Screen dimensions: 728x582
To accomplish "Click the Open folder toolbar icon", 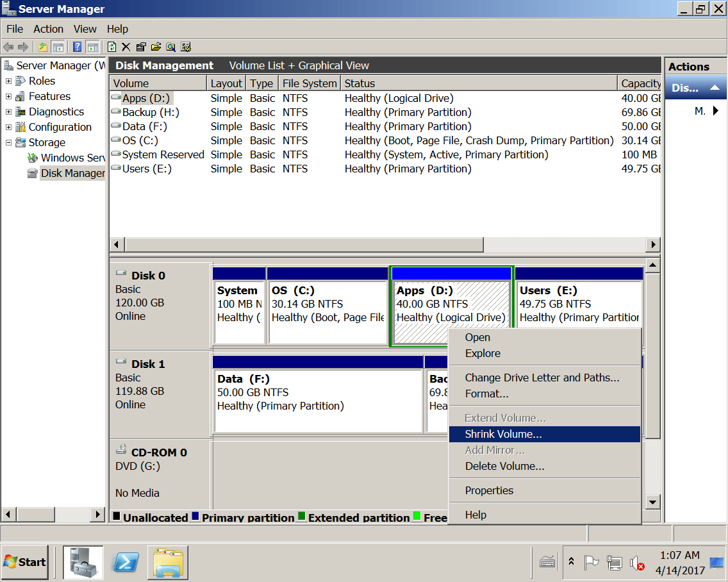I will (x=156, y=47).
